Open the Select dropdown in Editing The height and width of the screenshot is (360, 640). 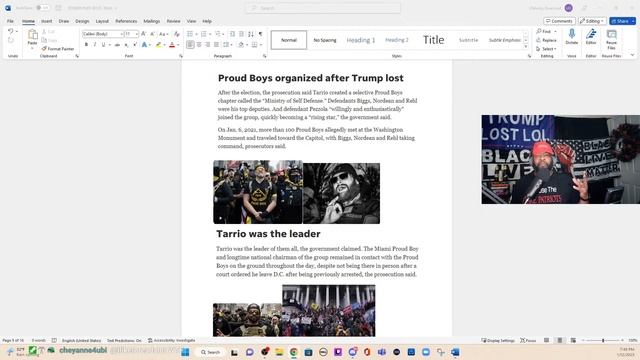(547, 49)
